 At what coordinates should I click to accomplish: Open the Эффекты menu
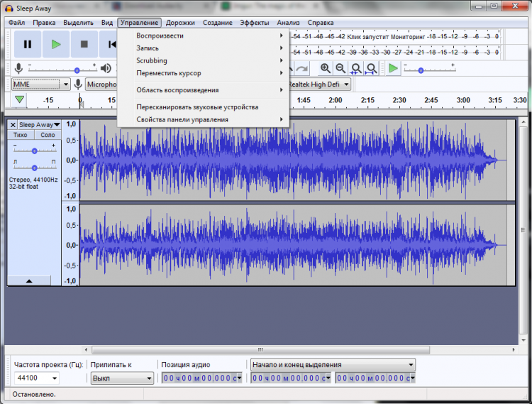point(254,23)
